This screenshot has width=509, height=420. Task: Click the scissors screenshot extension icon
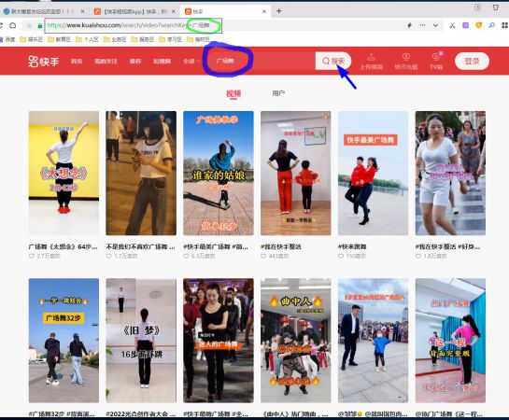(452, 25)
